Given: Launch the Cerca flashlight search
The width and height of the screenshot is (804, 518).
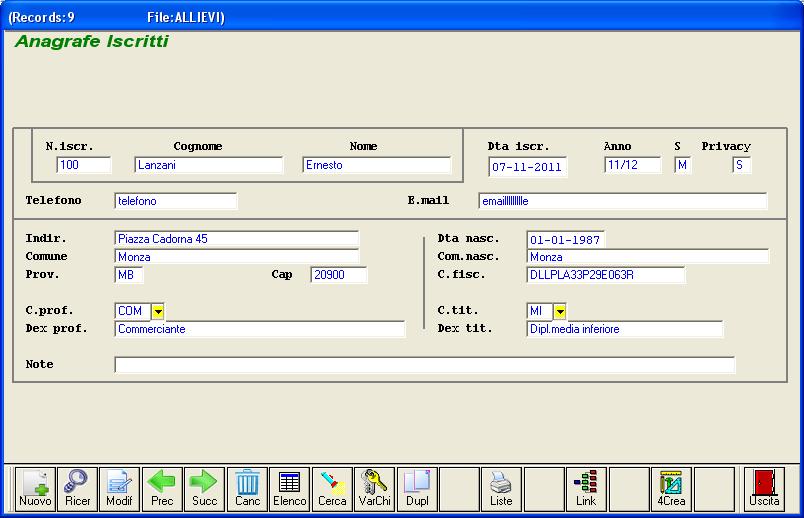Looking at the screenshot, I should 332,489.
